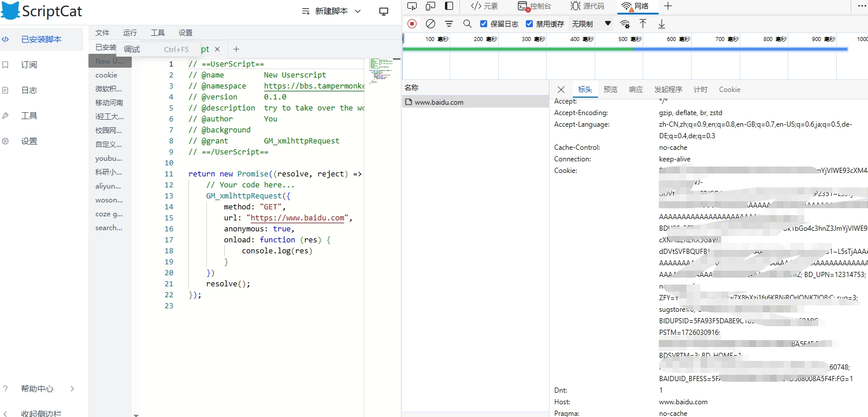Switch to the 计时 details tab
The image size is (868, 417).
(x=700, y=90)
